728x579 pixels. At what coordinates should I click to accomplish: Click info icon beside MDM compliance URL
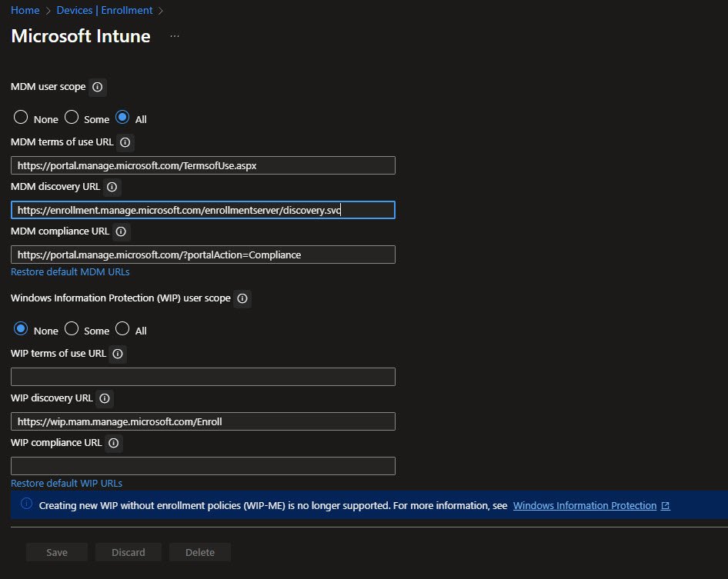pyautogui.click(x=122, y=231)
